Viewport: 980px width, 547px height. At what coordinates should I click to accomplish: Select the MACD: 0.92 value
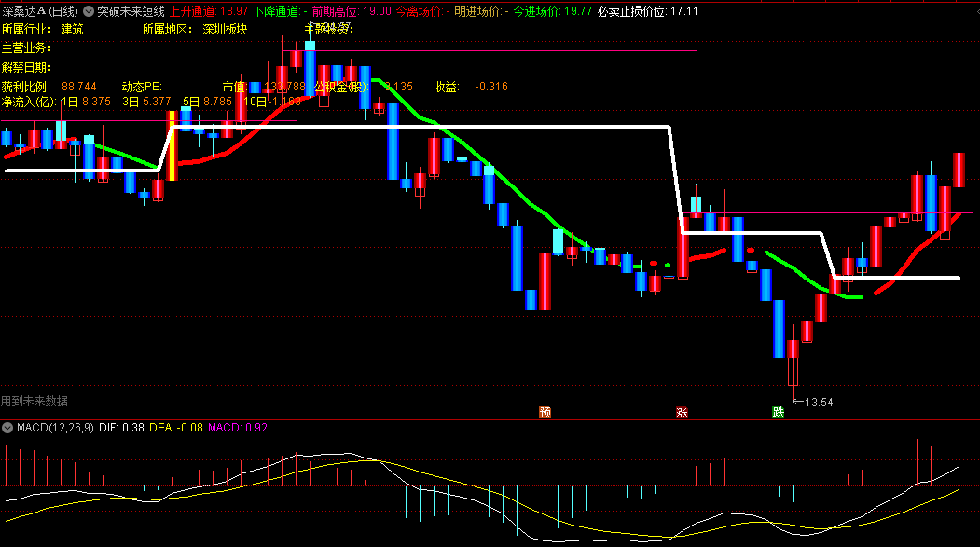238,428
